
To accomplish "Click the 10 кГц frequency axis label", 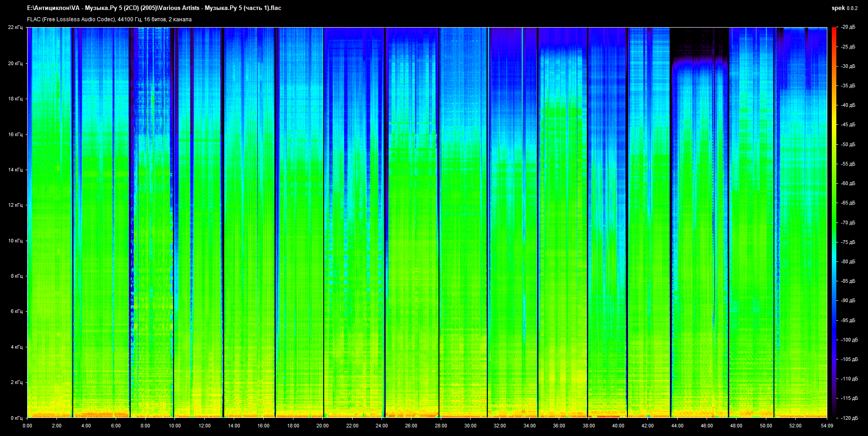I will tap(15, 241).
